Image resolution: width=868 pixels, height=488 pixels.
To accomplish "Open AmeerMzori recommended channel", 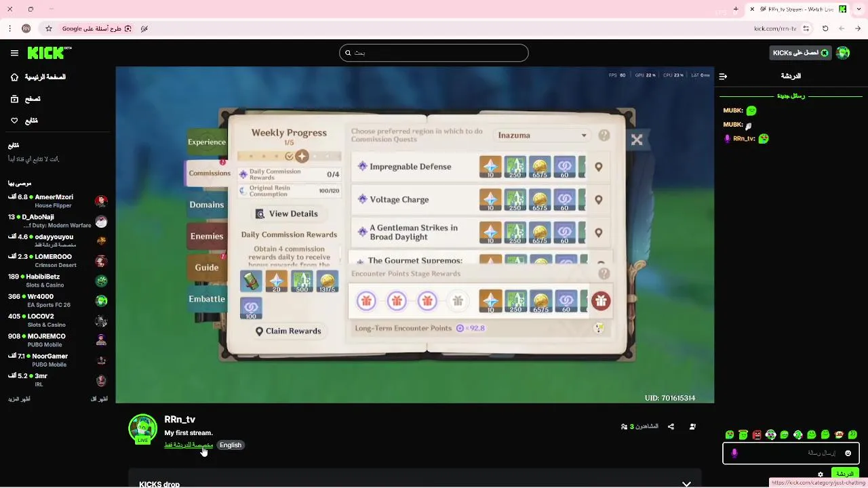I will [x=58, y=201].
